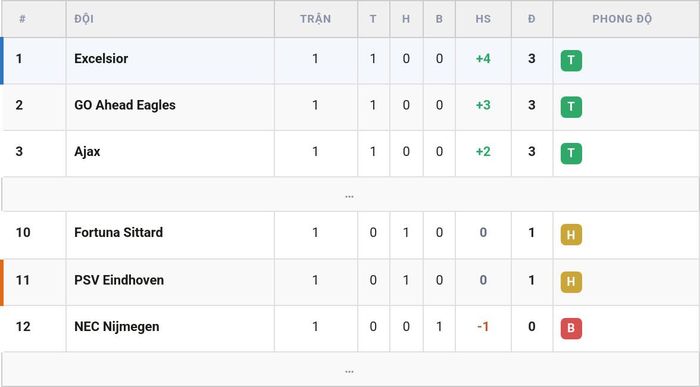700x387 pixels.
Task: Expand hidden rows below NEC Nijmegen
Action: [x=350, y=370]
